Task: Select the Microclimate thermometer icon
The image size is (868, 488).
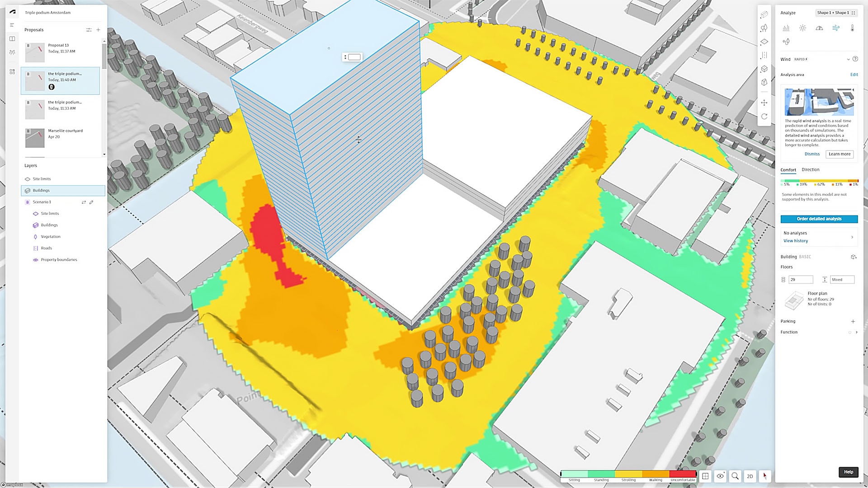Action: coord(852,28)
